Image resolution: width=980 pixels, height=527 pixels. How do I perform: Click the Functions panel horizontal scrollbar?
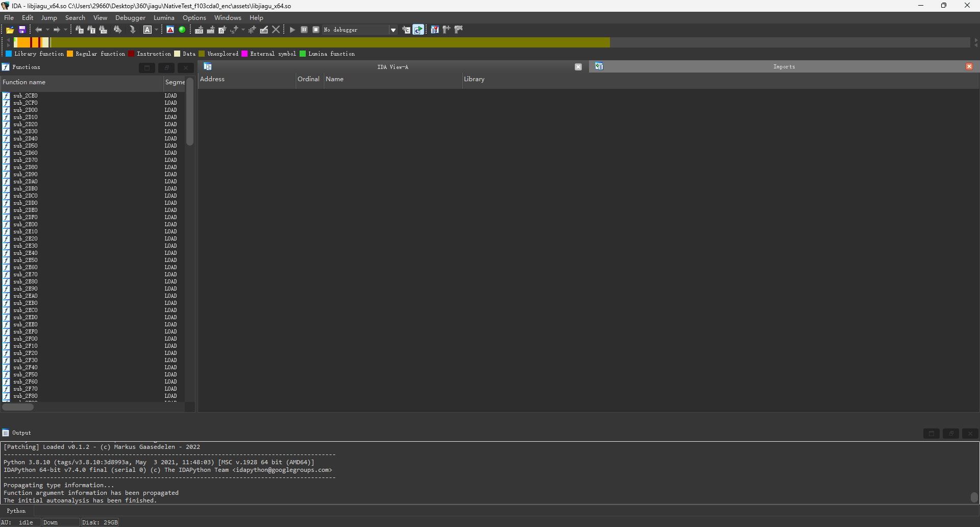(x=18, y=407)
